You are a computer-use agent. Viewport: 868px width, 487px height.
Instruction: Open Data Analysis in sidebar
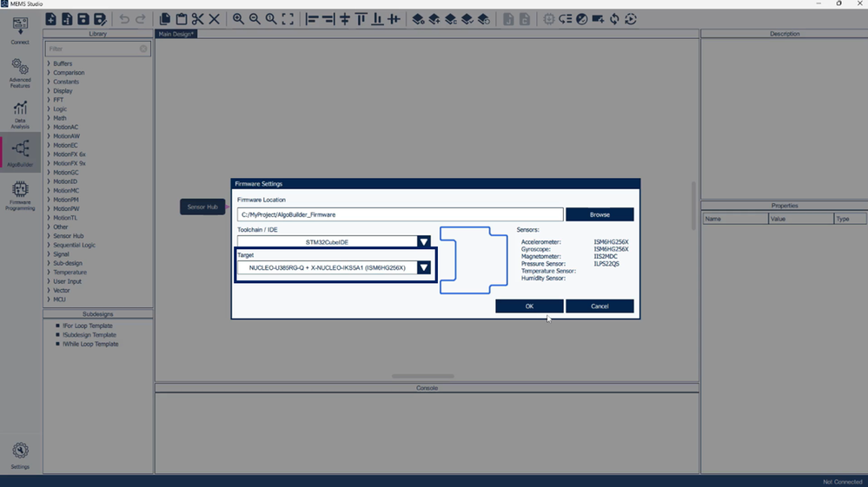[x=20, y=115]
